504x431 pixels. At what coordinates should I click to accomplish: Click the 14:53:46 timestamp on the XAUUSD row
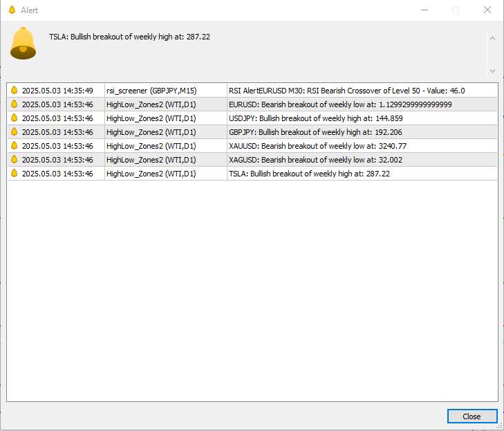[57, 146]
